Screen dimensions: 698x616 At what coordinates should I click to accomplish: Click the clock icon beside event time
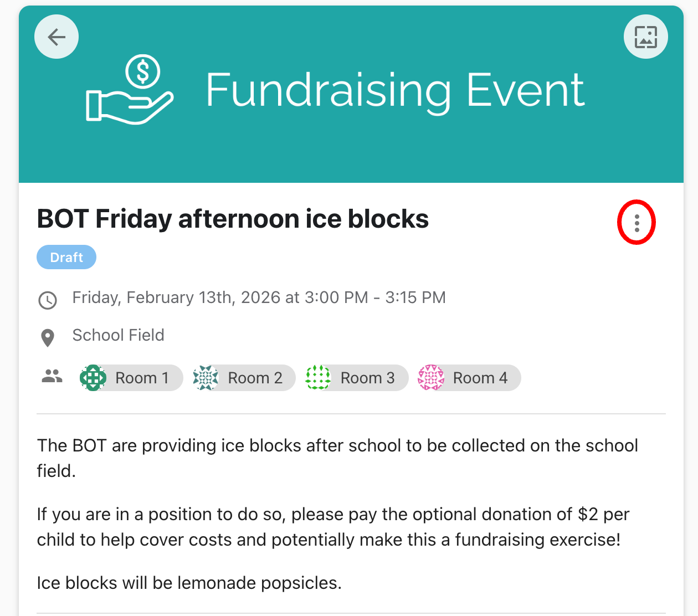(x=48, y=300)
